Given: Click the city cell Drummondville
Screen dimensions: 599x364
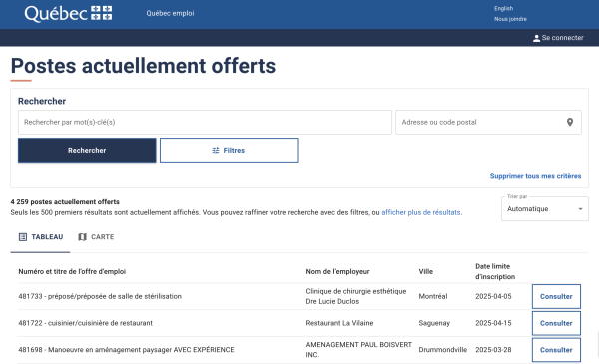Looking at the screenshot, I should pyautogui.click(x=442, y=350).
